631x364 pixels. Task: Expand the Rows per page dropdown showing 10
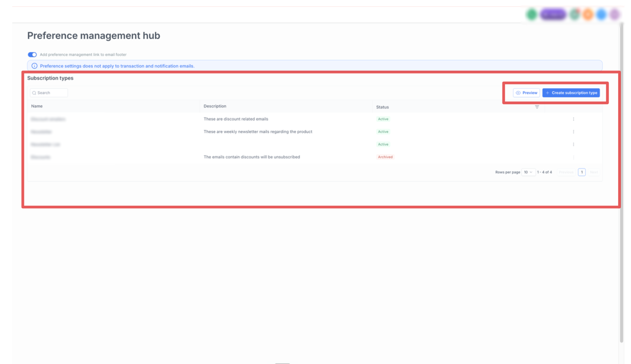coord(528,172)
